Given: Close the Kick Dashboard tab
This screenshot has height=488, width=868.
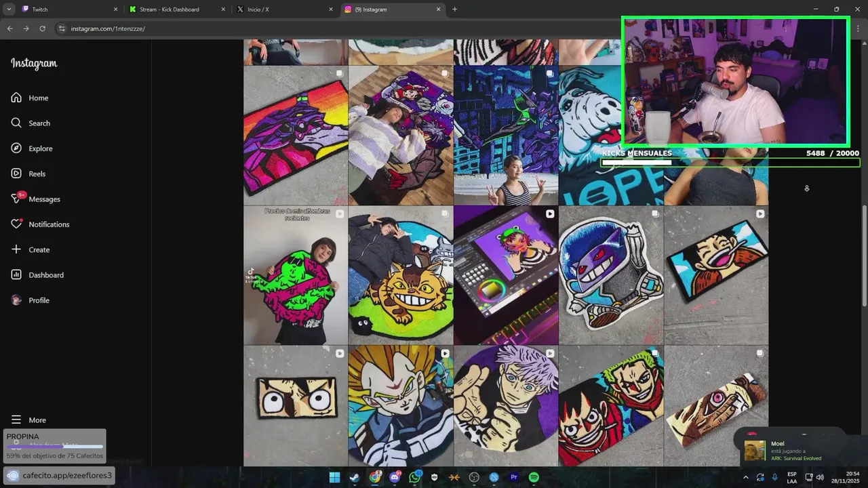Looking at the screenshot, I should [x=223, y=9].
